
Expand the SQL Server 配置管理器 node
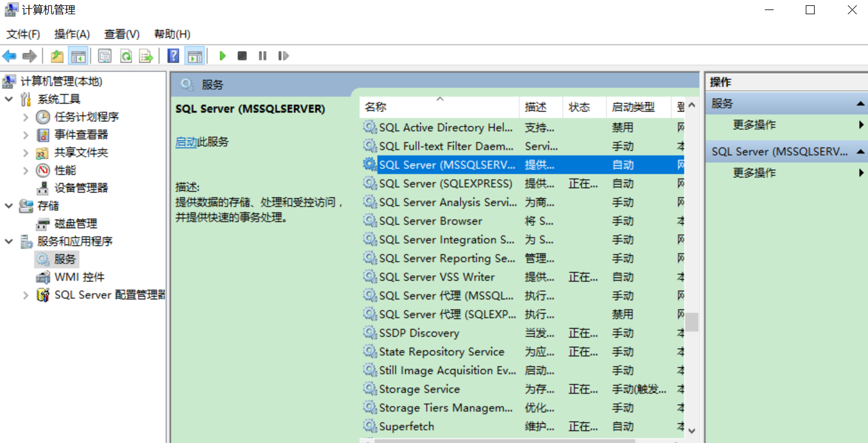pos(25,295)
